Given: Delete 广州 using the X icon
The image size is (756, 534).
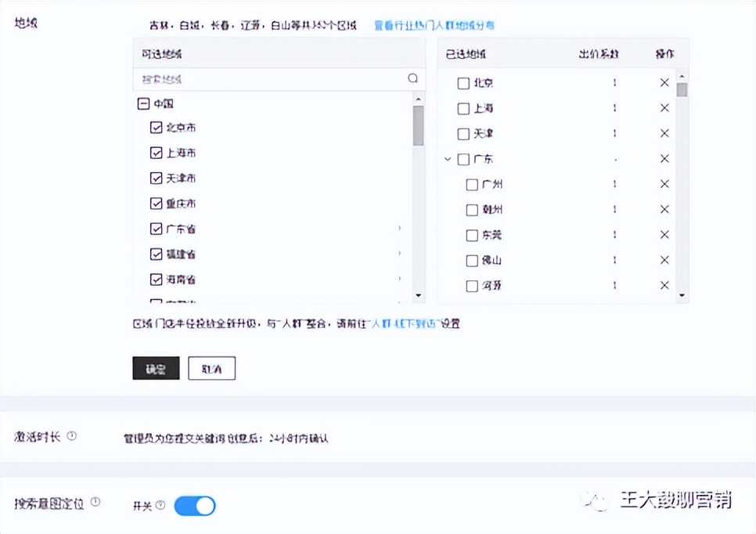Looking at the screenshot, I should (x=664, y=184).
